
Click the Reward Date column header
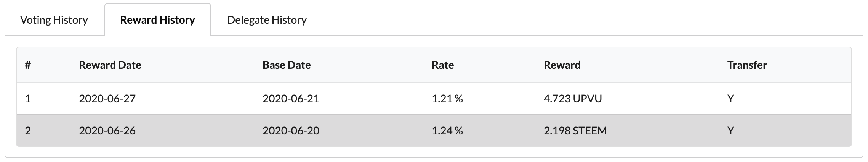110,65
